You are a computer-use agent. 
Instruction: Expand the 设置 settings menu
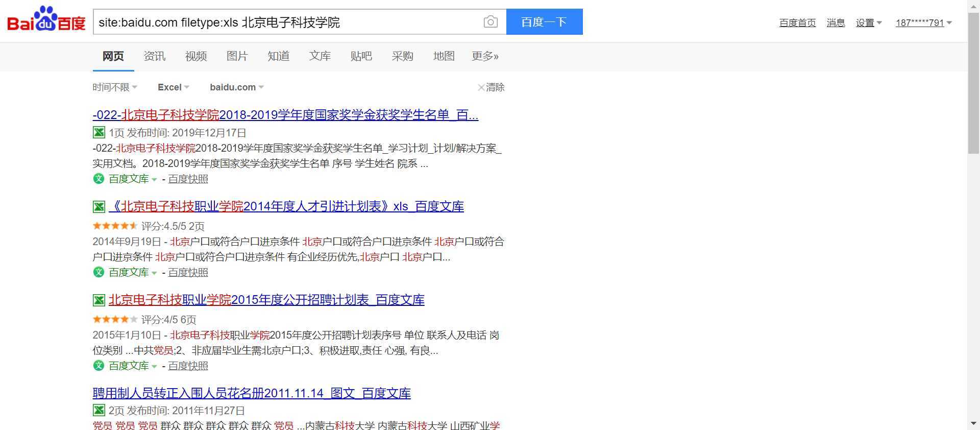pos(869,22)
